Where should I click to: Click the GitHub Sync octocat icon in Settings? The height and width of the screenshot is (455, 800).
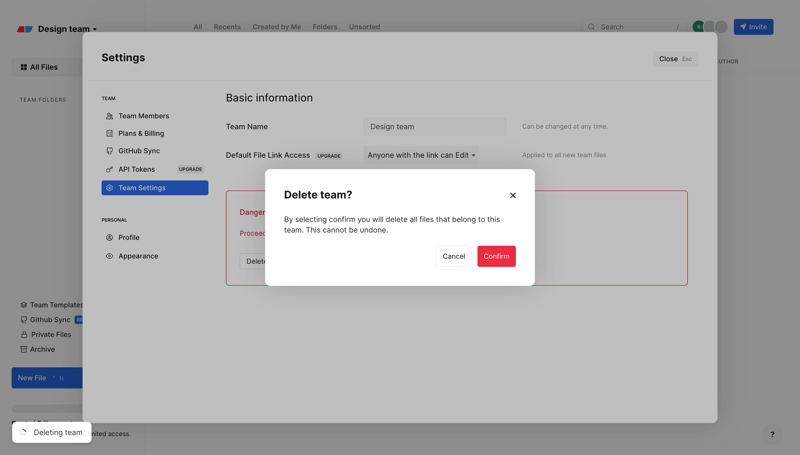click(109, 150)
